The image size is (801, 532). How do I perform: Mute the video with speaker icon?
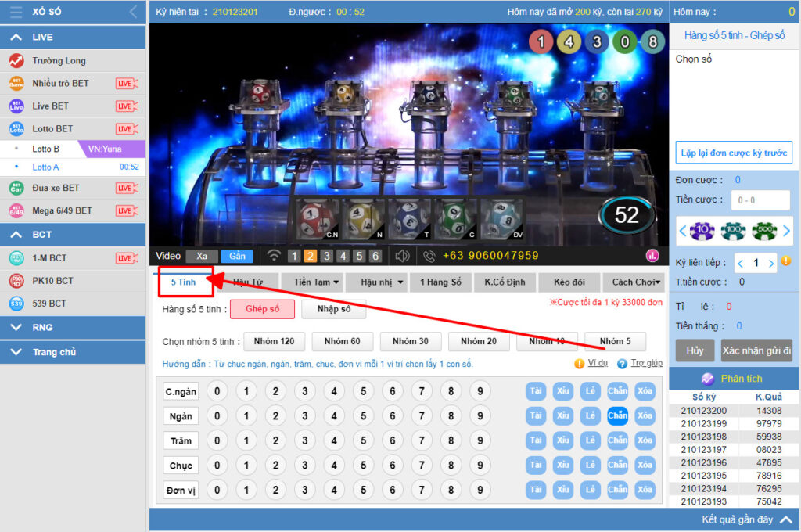click(x=402, y=256)
